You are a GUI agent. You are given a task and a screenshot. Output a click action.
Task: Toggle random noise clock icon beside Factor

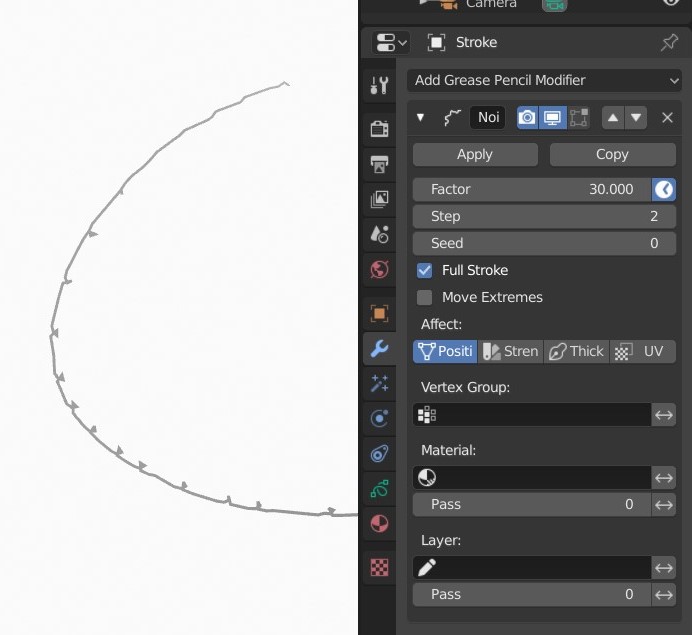coord(664,189)
